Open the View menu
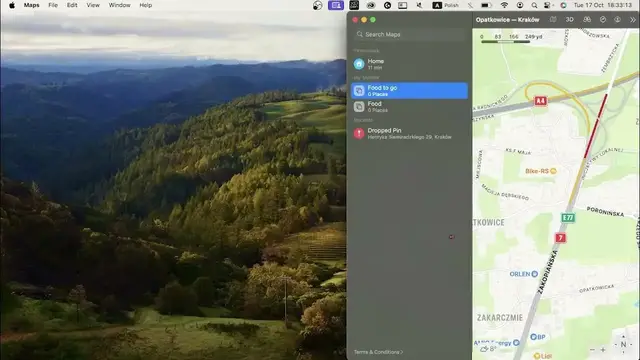Screen dimensions: 640x360 93,5
